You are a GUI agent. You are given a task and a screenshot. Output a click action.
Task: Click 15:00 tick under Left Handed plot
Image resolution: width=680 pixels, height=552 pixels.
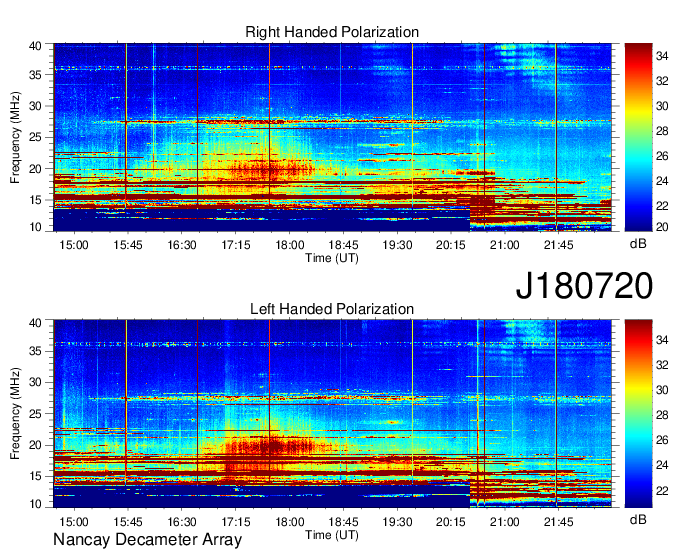tap(74, 522)
